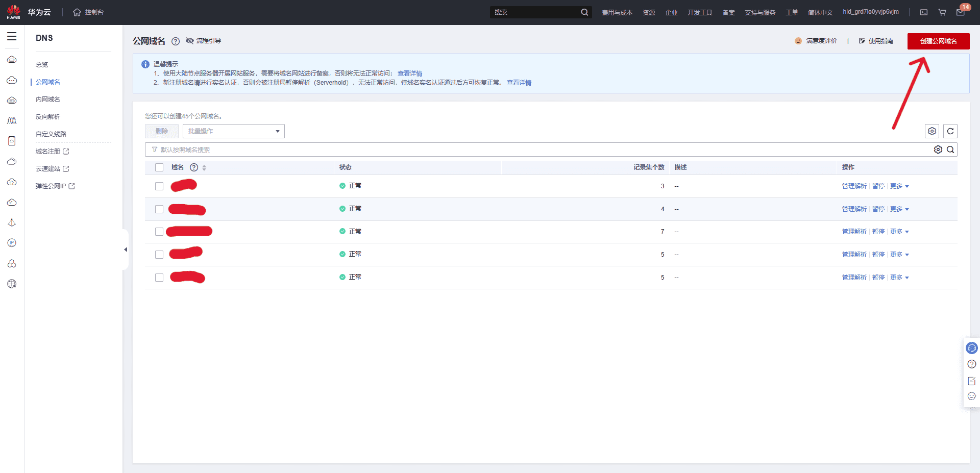
Task: Open the messages mailbox icon with badge
Action: tap(960, 12)
